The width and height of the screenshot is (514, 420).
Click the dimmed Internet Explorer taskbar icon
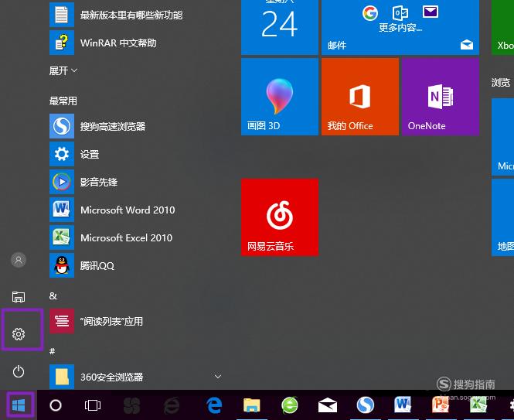click(x=172, y=405)
